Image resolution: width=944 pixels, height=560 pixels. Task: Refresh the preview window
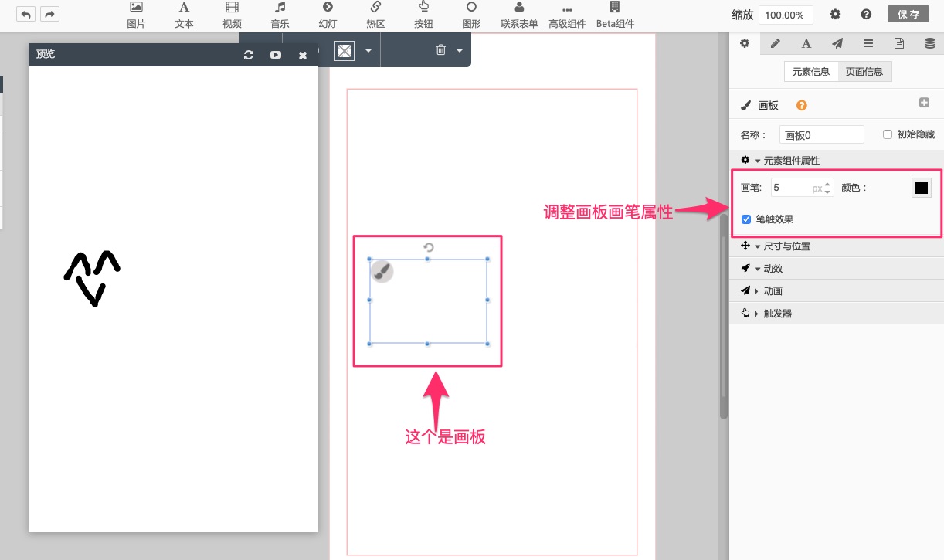pyautogui.click(x=249, y=55)
